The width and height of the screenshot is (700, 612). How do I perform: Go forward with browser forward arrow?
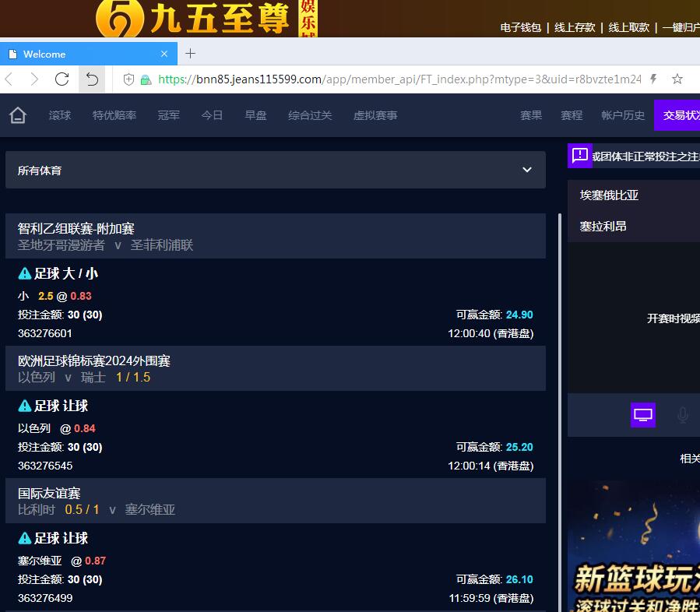(x=34, y=79)
